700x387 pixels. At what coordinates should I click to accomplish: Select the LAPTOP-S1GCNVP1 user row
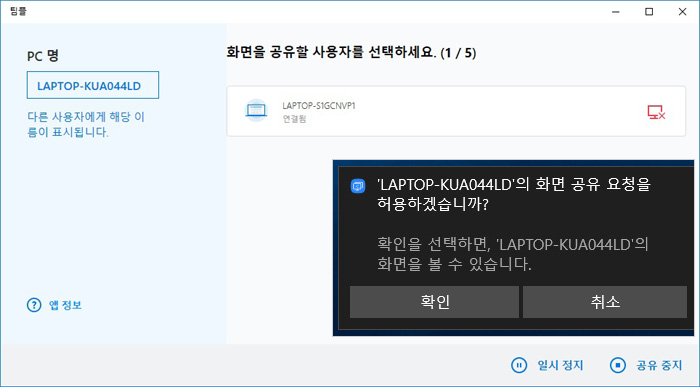click(x=456, y=111)
